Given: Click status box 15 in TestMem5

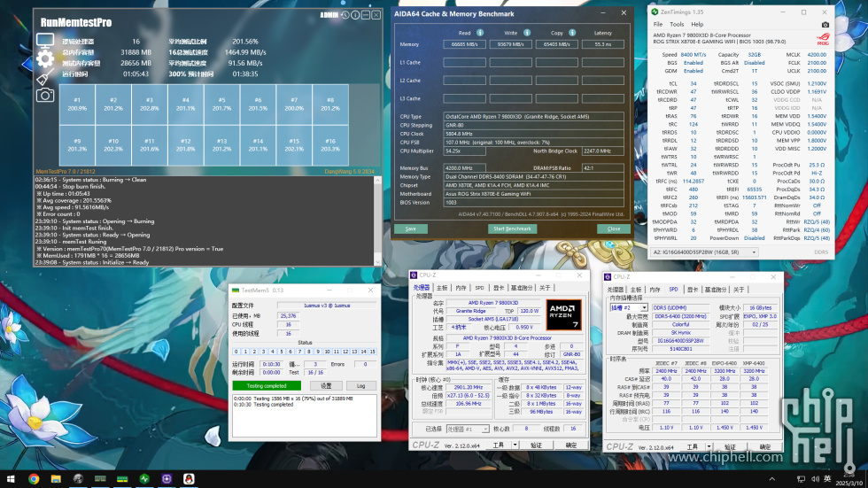Looking at the screenshot, I should tap(373, 352).
